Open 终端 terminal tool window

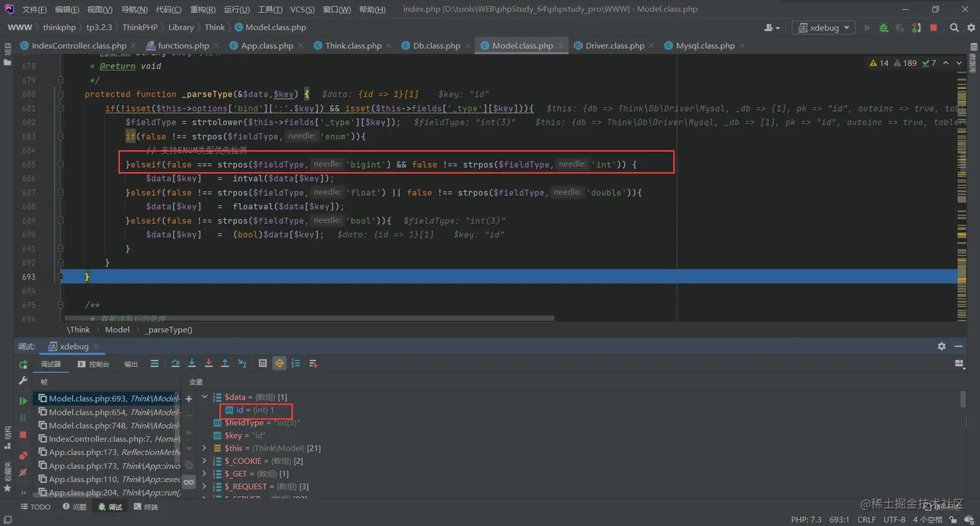pos(146,507)
